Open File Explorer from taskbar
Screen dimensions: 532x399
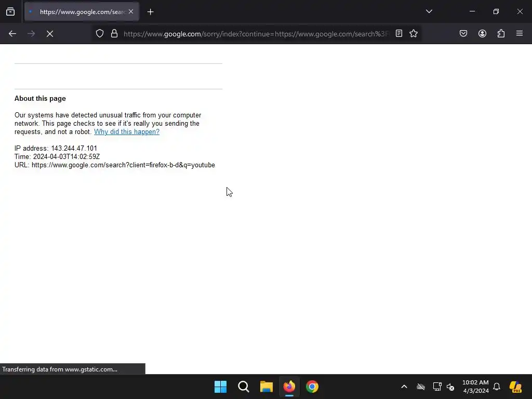coord(267,387)
